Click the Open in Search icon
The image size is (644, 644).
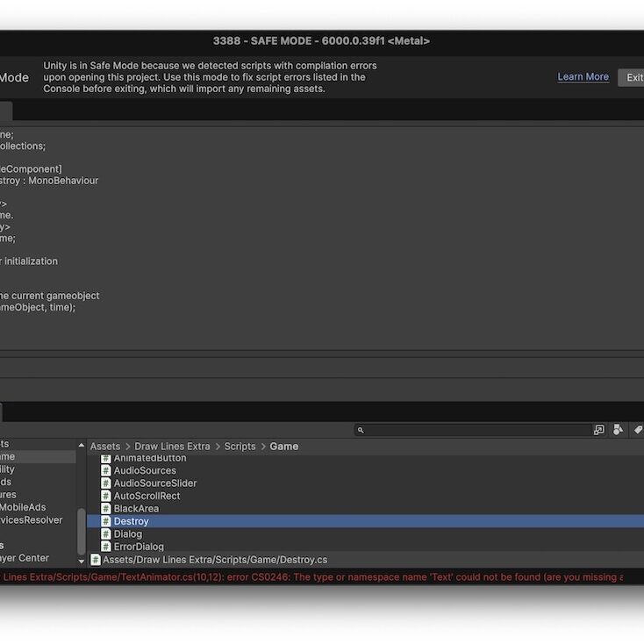599,430
